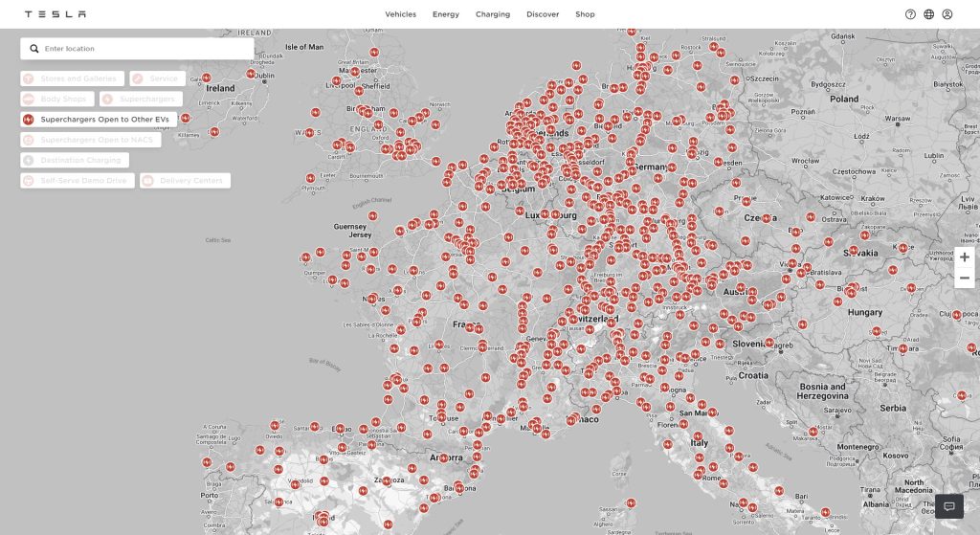980x535 pixels.
Task: Zoom out the map with minus button
Action: 964,278
